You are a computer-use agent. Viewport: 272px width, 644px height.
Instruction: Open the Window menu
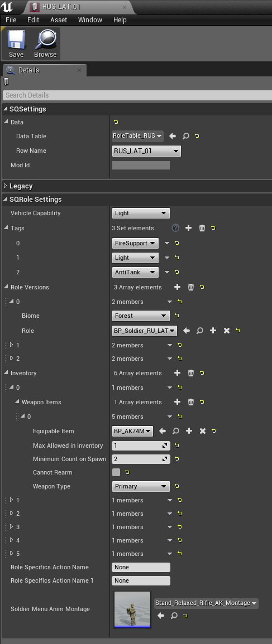[90, 20]
